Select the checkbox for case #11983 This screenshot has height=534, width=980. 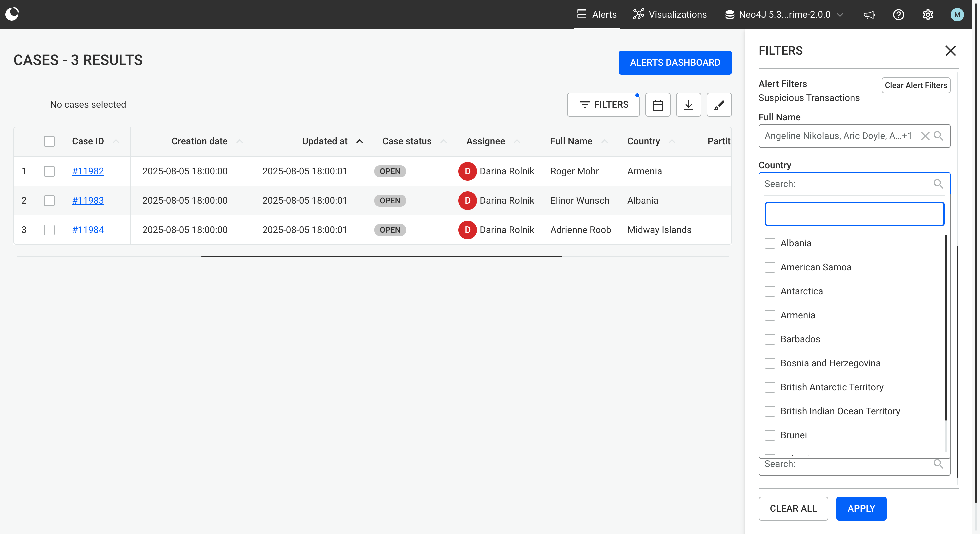pyautogui.click(x=49, y=200)
